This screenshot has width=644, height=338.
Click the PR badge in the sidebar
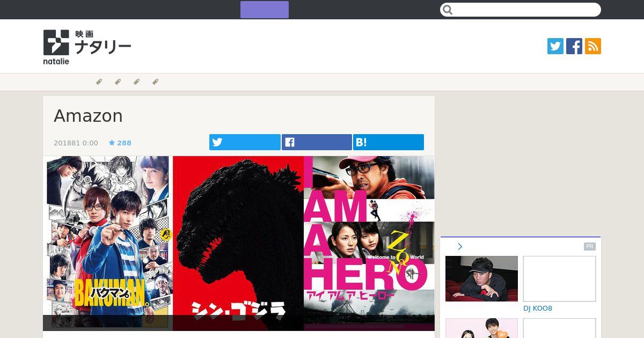tap(590, 247)
